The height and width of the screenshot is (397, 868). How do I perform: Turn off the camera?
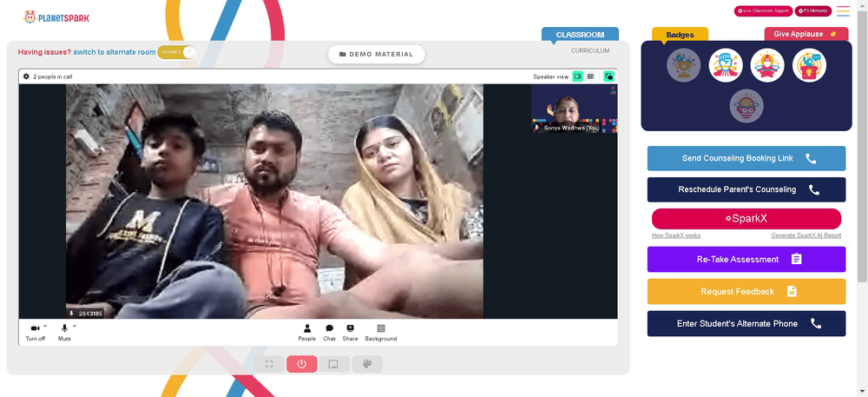35,332
